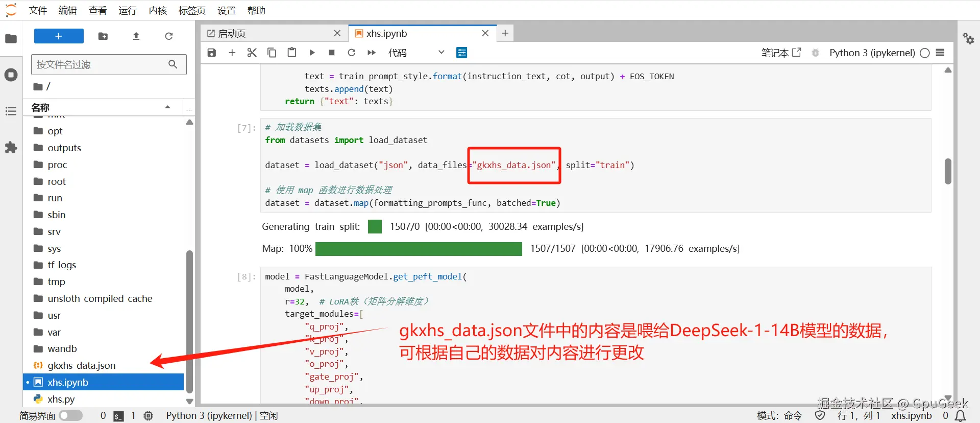The image size is (980, 423).
Task: Add a new launcher tab
Action: click(x=505, y=33)
